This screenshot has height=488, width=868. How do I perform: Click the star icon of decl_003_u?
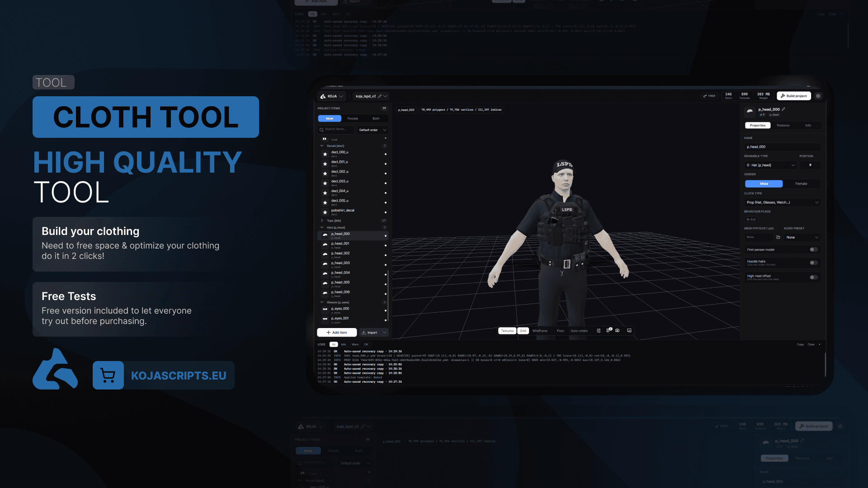click(325, 183)
